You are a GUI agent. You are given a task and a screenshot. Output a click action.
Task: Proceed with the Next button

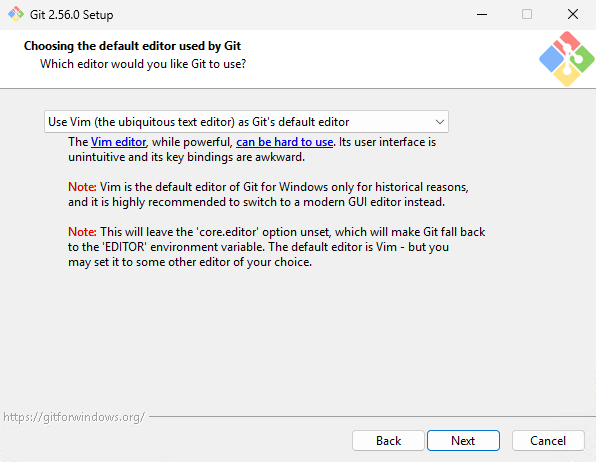click(463, 441)
